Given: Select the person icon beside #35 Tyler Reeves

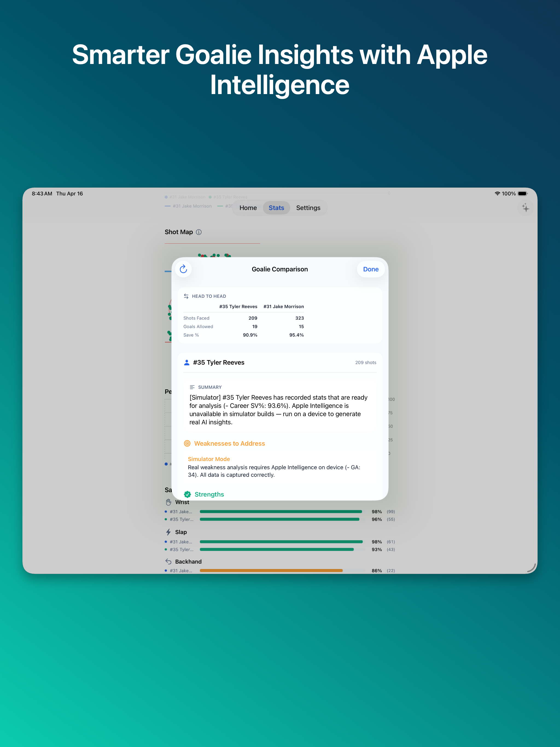Looking at the screenshot, I should 186,362.
